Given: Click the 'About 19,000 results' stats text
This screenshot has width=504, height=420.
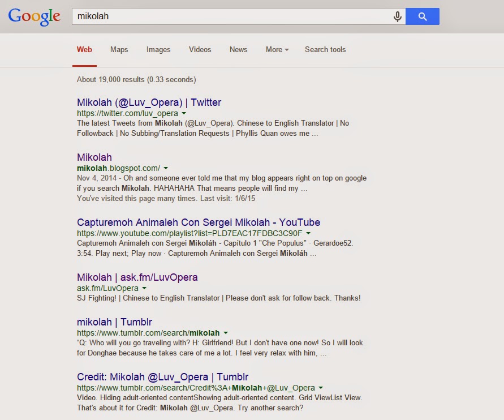Looking at the screenshot, I should coord(136,79).
